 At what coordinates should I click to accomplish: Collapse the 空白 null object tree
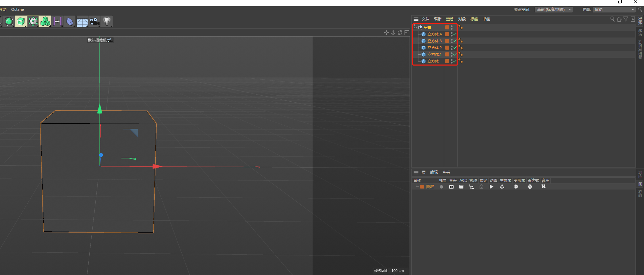pyautogui.click(x=415, y=27)
